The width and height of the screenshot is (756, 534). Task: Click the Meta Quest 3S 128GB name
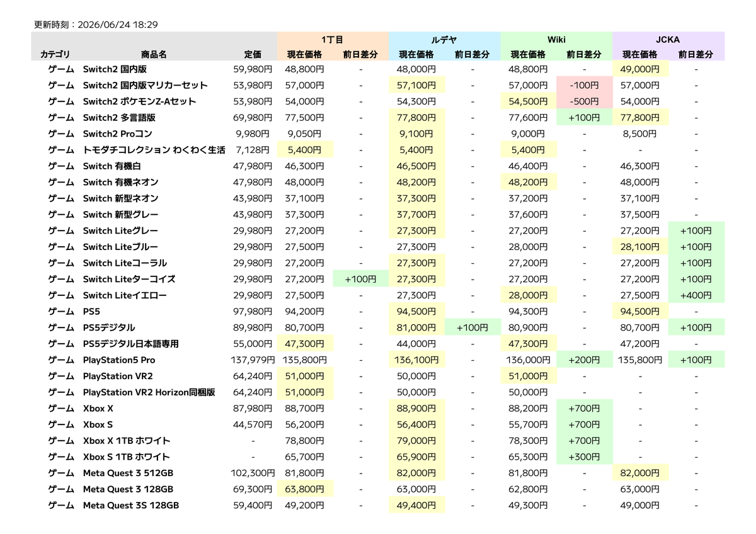point(131,506)
